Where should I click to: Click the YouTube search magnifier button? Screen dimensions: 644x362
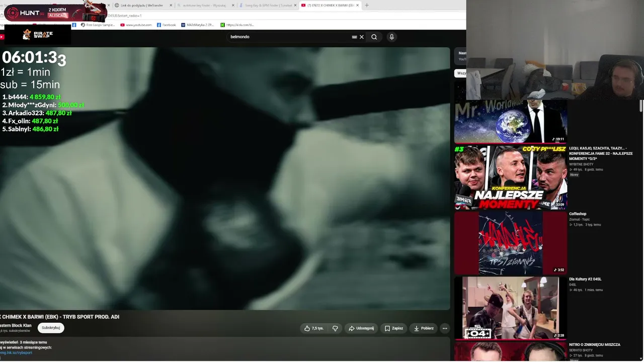point(374,37)
